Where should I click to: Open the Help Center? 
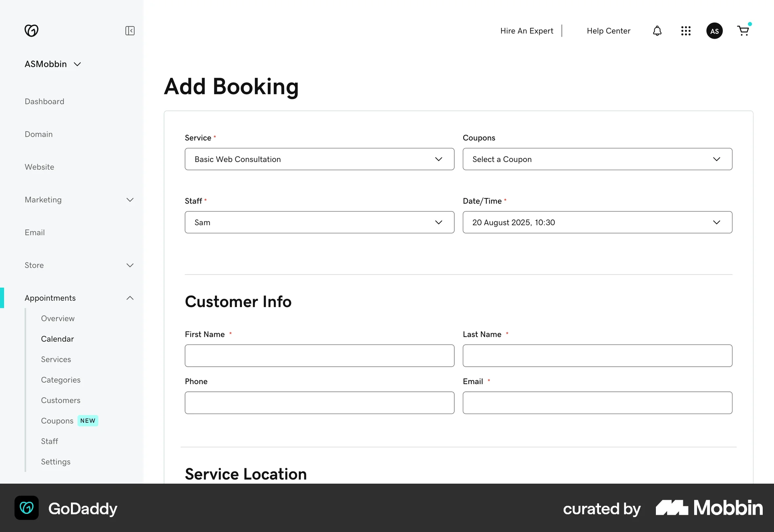(608, 31)
